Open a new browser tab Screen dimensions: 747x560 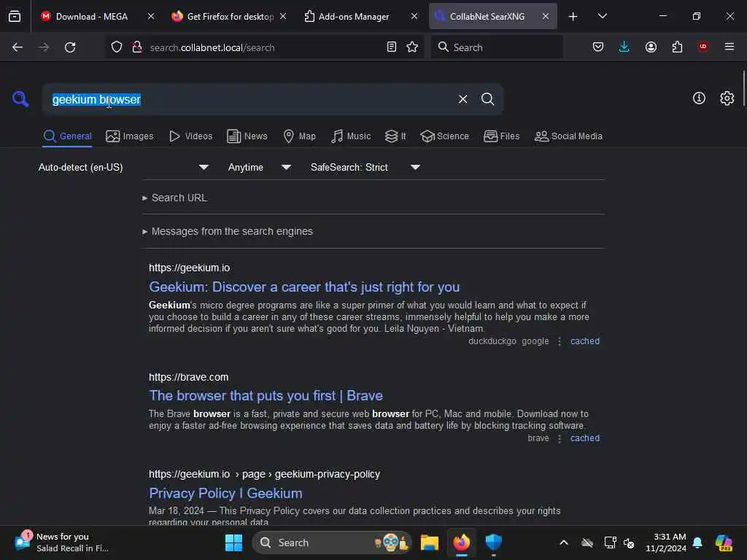click(x=573, y=17)
